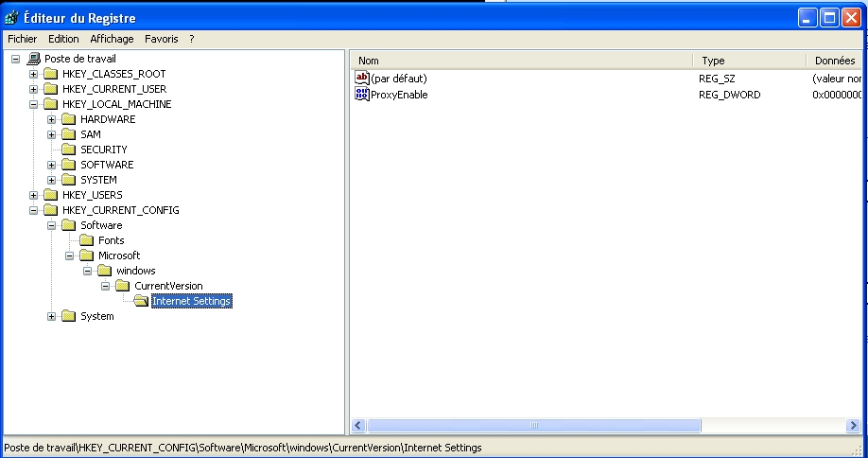Click the horizontal scrollbar thumb

pos(534,425)
